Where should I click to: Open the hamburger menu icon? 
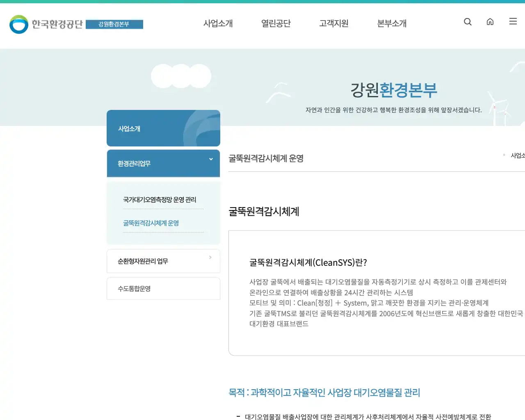pyautogui.click(x=513, y=22)
